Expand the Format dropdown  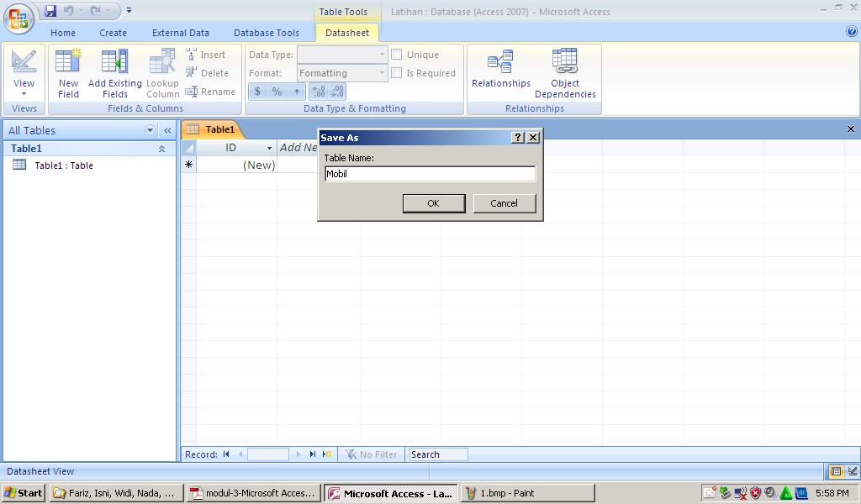(x=383, y=73)
